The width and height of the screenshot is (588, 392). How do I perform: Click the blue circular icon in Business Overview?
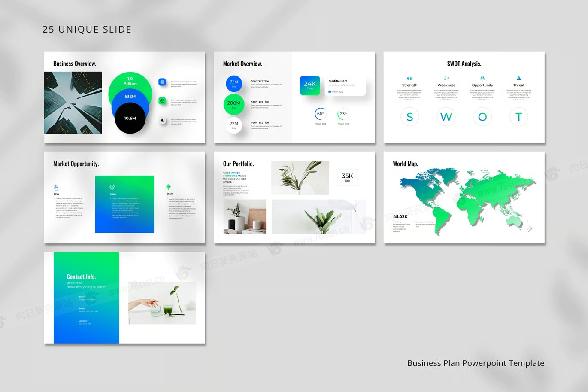(x=162, y=82)
